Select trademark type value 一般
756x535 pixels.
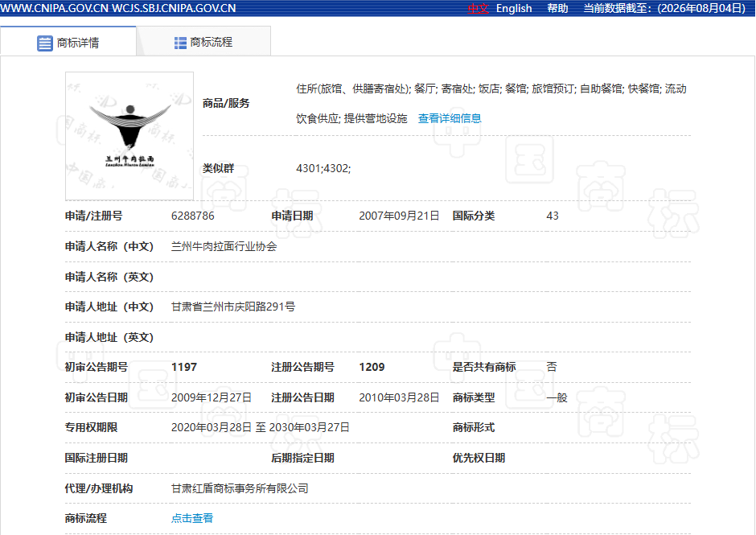point(557,397)
